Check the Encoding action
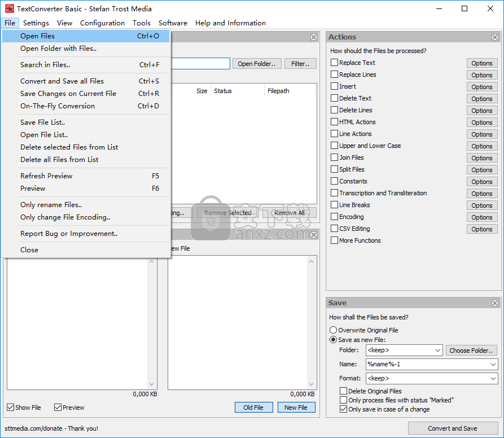Screen dimensions: 504x438 (x=334, y=217)
